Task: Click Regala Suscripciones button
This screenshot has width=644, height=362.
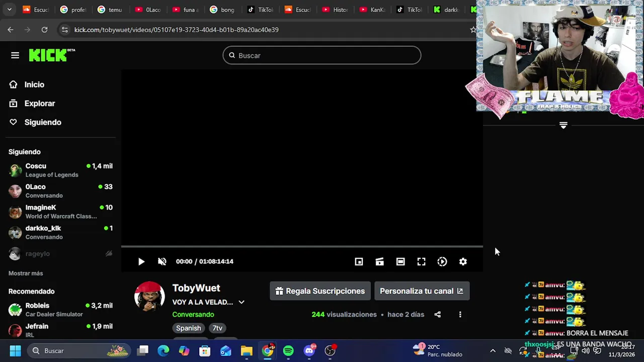Action: click(320, 291)
